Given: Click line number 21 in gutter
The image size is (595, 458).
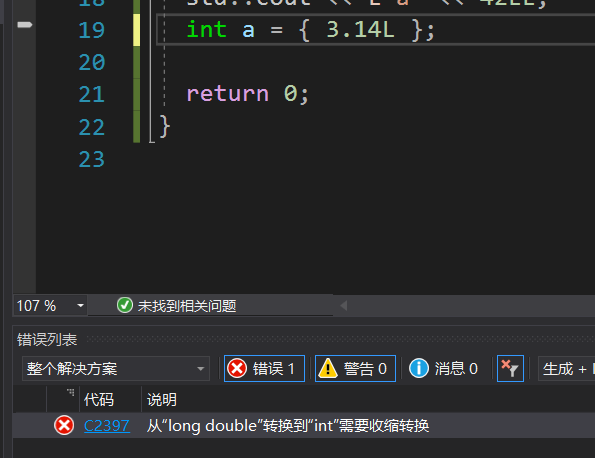Looking at the screenshot, I should click(x=91, y=94).
